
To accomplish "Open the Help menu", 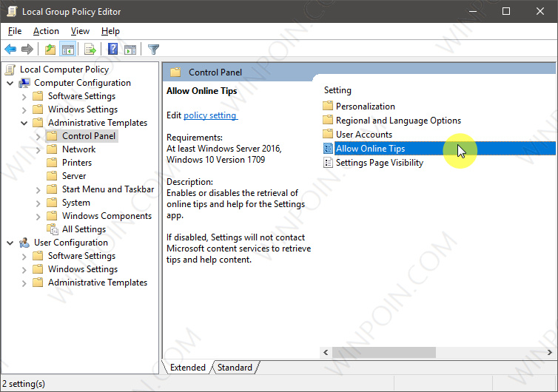I will (x=110, y=31).
